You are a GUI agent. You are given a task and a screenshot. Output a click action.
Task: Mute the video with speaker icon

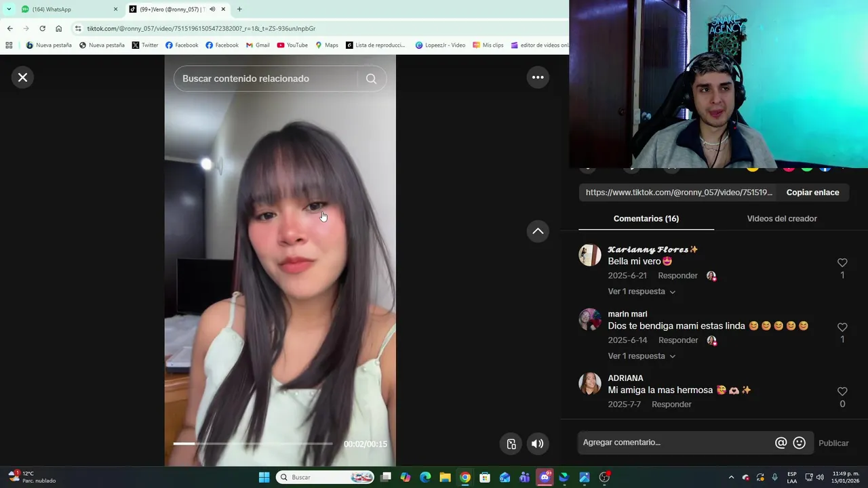click(x=537, y=444)
